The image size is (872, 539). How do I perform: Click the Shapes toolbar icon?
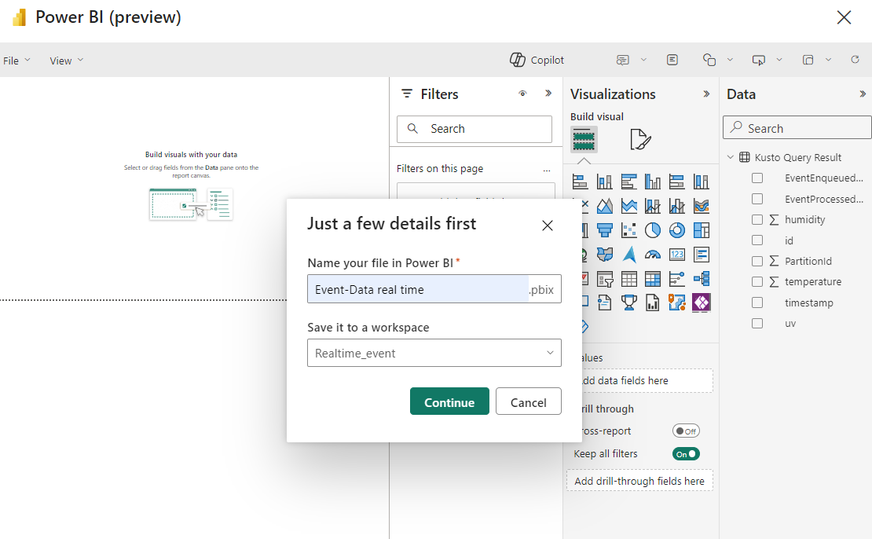tap(709, 60)
